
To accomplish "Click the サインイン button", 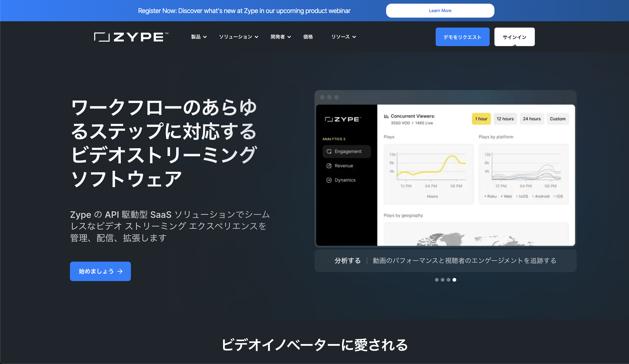I will coord(514,37).
